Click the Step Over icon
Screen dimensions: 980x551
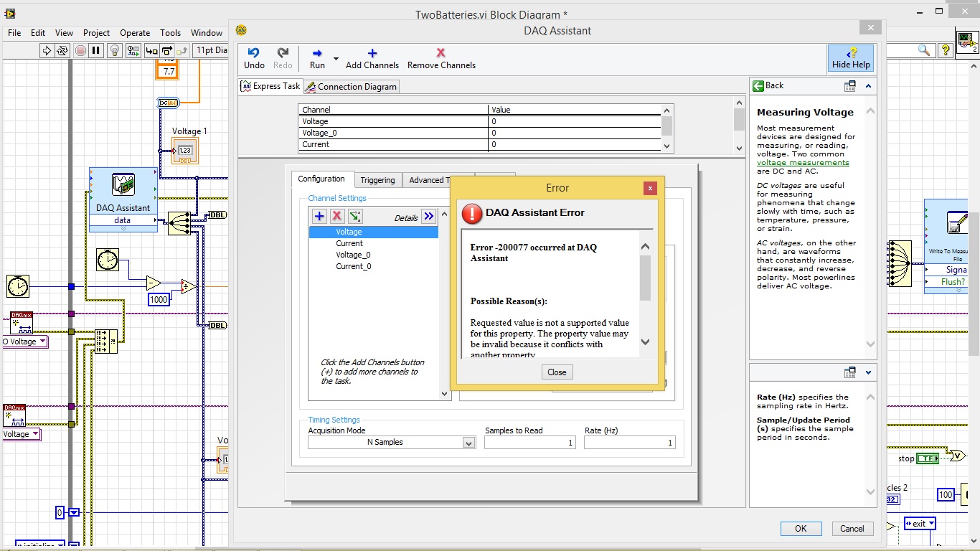coord(166,50)
